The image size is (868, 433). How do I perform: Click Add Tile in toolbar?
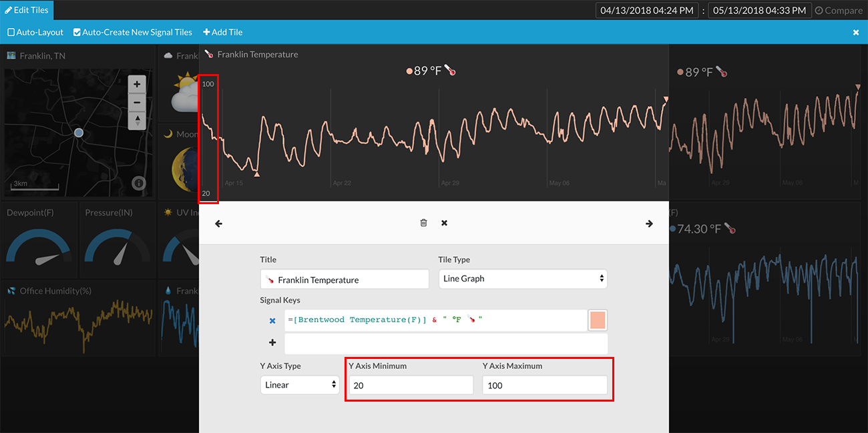point(223,32)
